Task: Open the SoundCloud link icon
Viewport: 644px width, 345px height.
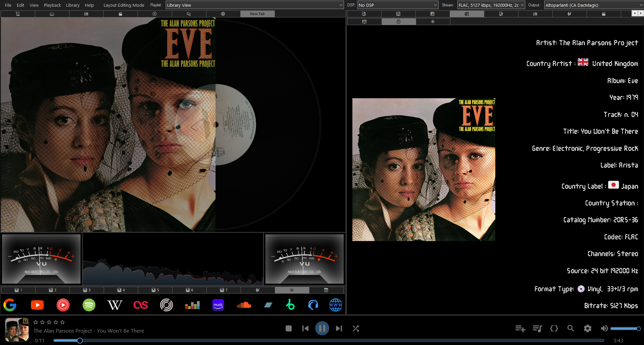Action: click(x=244, y=305)
